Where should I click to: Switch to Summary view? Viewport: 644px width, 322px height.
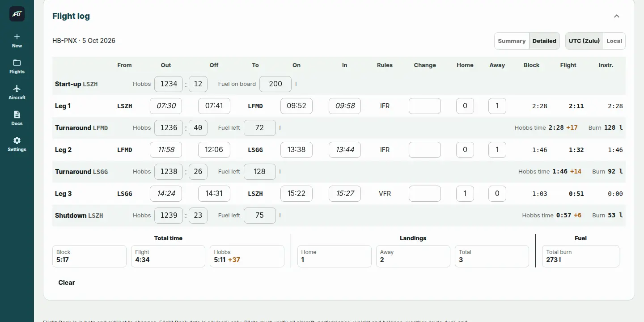pos(512,41)
